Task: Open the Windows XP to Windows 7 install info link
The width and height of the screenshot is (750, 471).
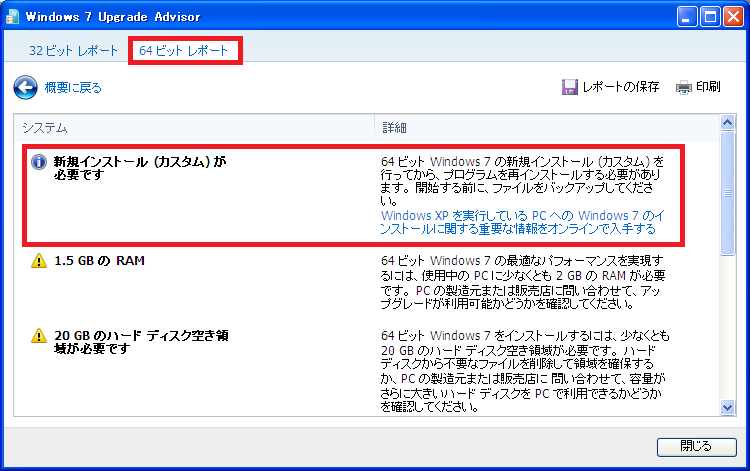Action: pos(522,222)
